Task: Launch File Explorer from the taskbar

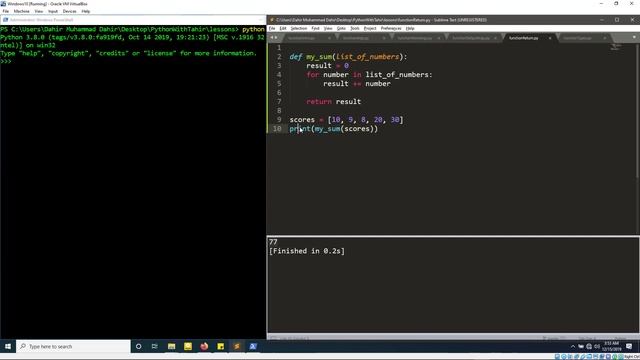Action: (171, 346)
